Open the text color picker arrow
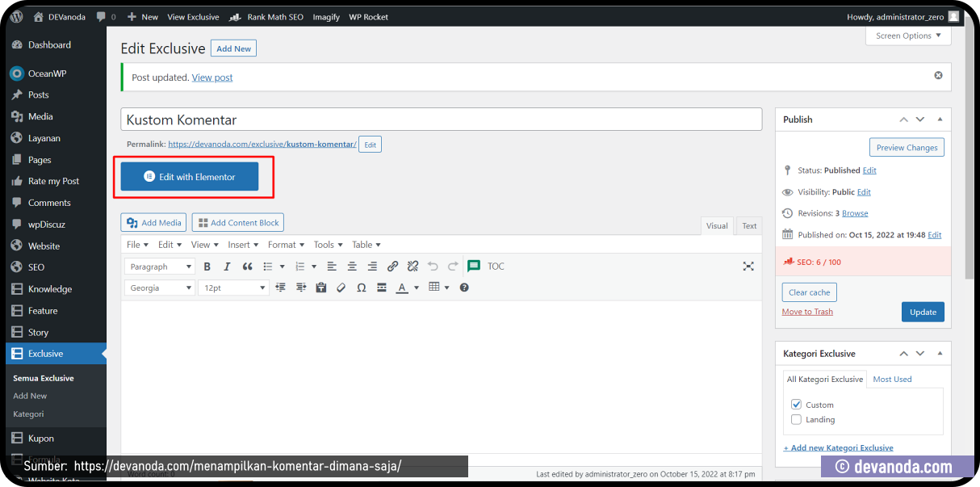This screenshot has height=487, width=980. [417, 288]
